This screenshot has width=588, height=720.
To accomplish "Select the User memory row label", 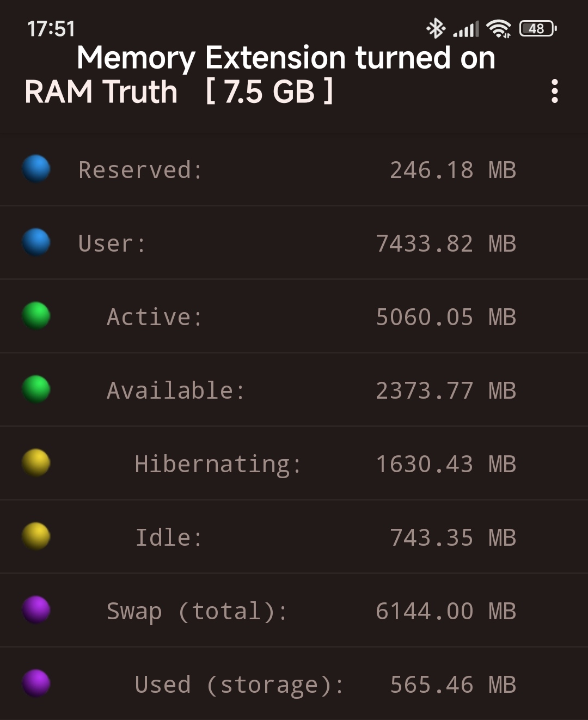I will [112, 243].
